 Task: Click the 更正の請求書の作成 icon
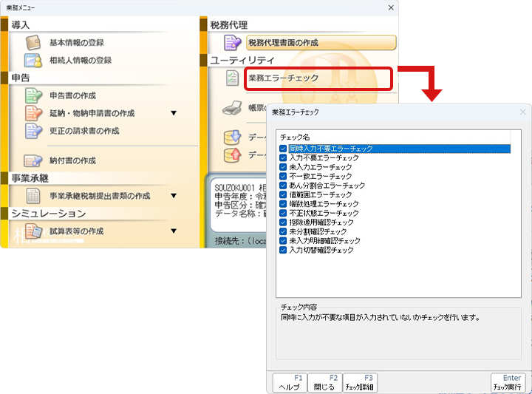click(33, 131)
